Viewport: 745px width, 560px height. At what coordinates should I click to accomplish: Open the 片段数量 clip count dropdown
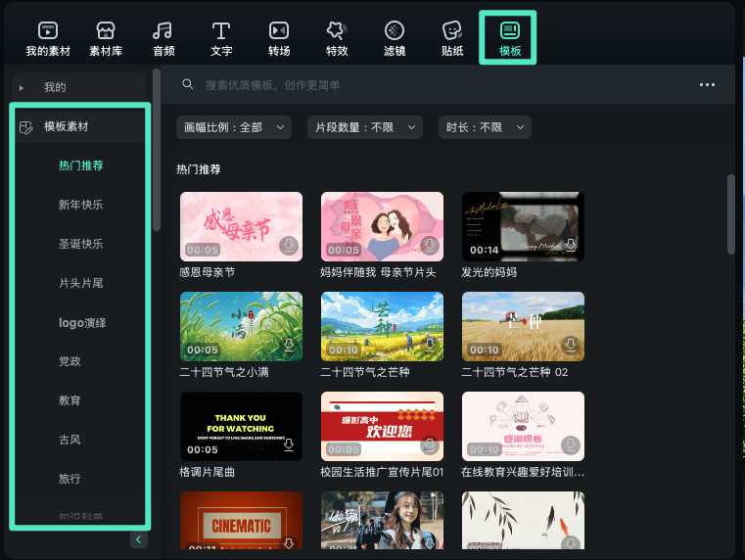(x=365, y=127)
